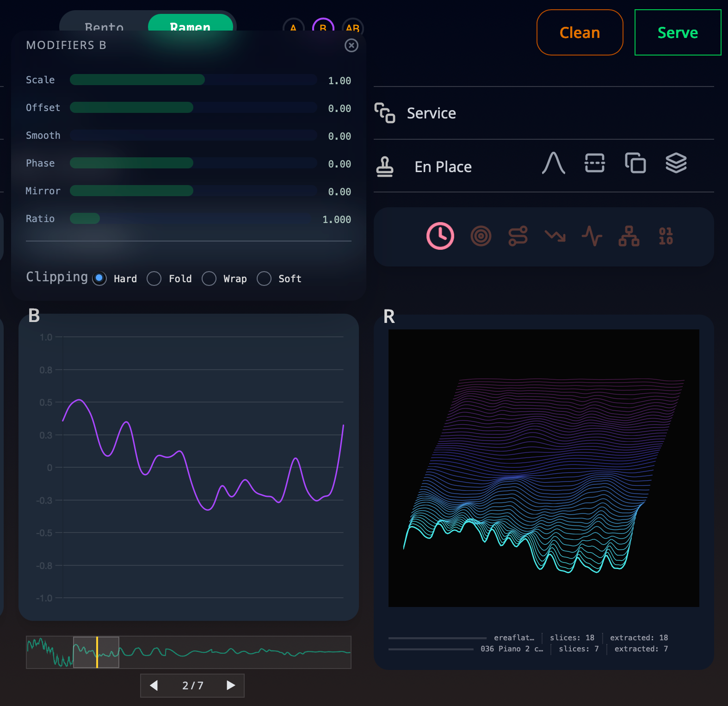This screenshot has width=728, height=706.
Task: Choose Wrap clipping mode
Action: coord(209,279)
